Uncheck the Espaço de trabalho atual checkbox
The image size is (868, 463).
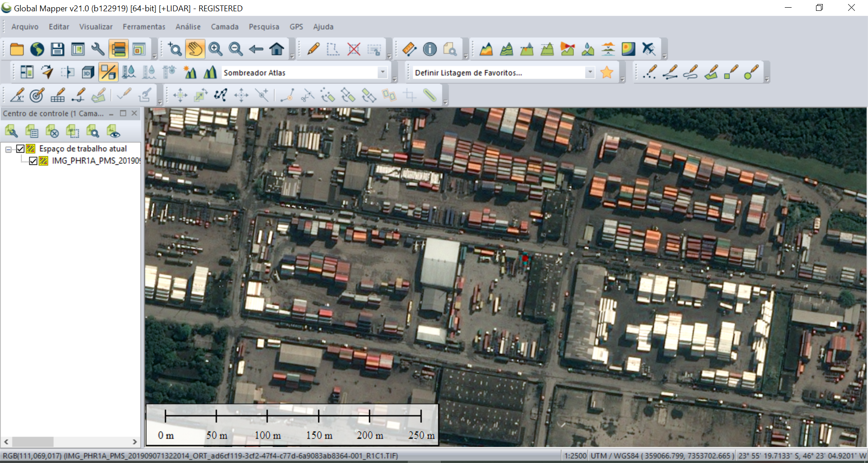pos(20,149)
